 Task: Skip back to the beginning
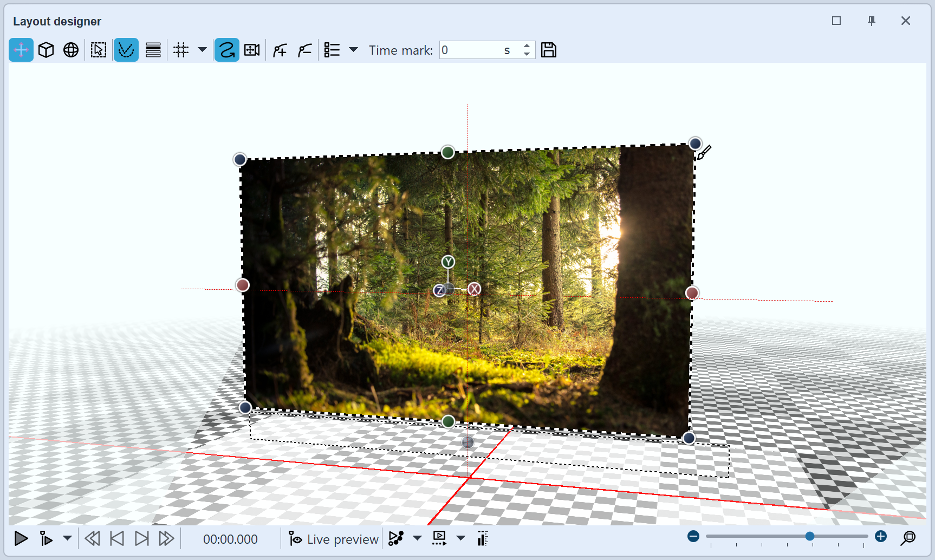coord(92,538)
